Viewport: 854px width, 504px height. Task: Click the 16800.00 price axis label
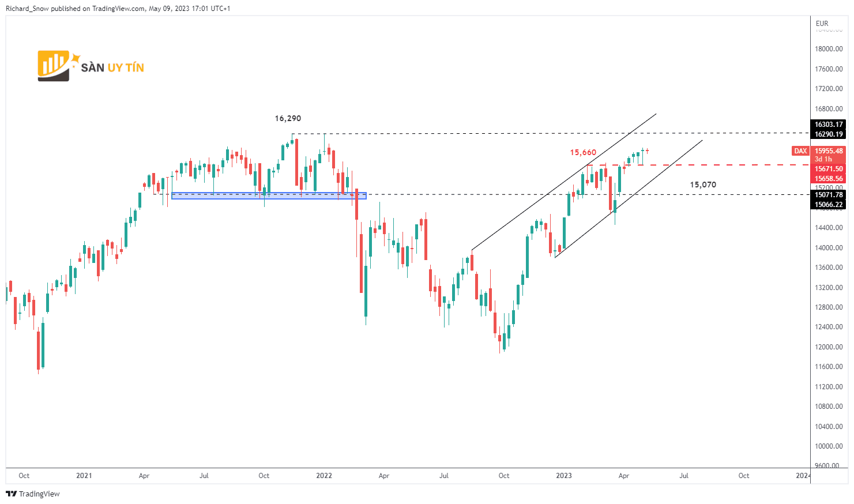[x=829, y=109]
